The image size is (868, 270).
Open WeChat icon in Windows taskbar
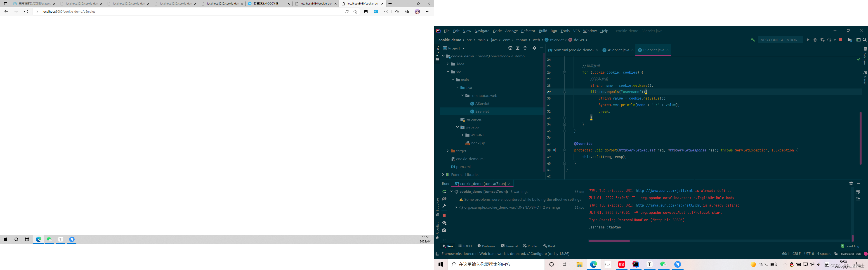(663, 264)
